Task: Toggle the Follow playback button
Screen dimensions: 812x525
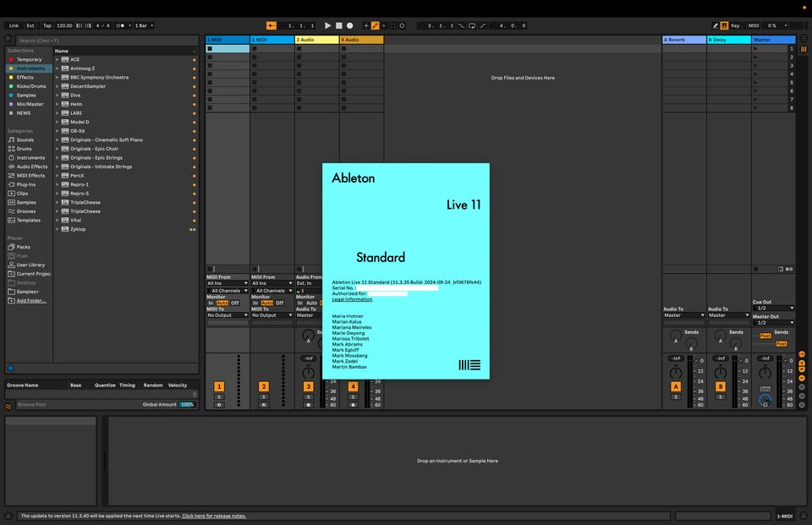Action: pyautogui.click(x=271, y=26)
